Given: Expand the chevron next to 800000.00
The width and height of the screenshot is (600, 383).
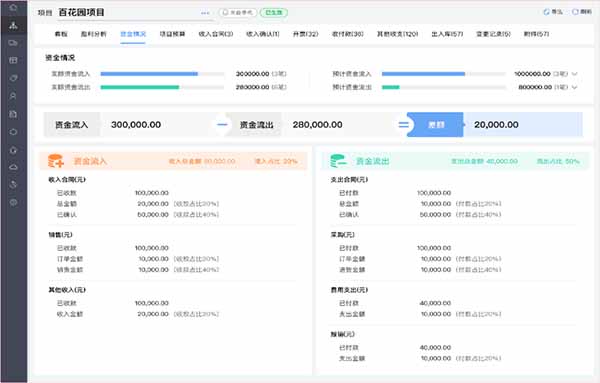Looking at the screenshot, I should tap(574, 87).
